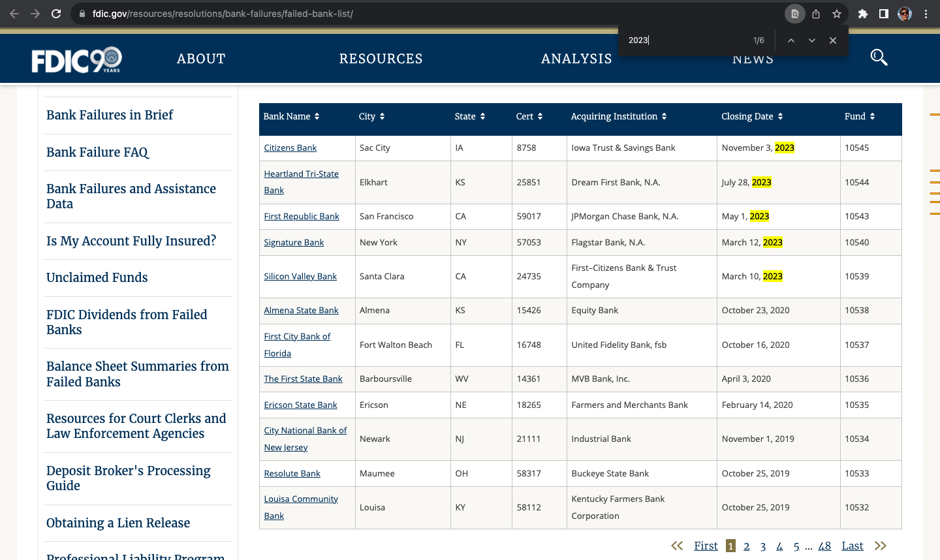The height and width of the screenshot is (560, 940).
Task: Click the address bar URL
Action: pos(223,14)
